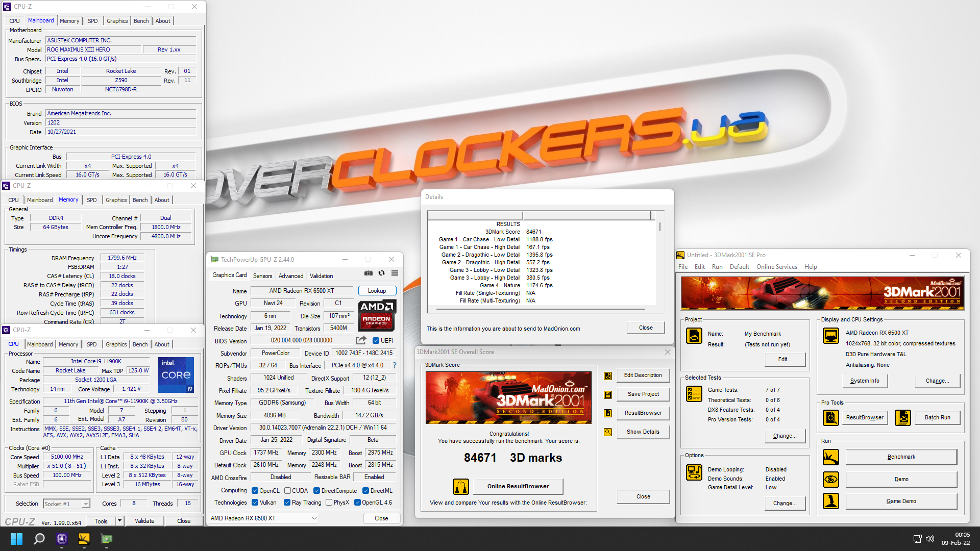980x551 pixels.
Task: Click the System Info button
Action: point(865,381)
